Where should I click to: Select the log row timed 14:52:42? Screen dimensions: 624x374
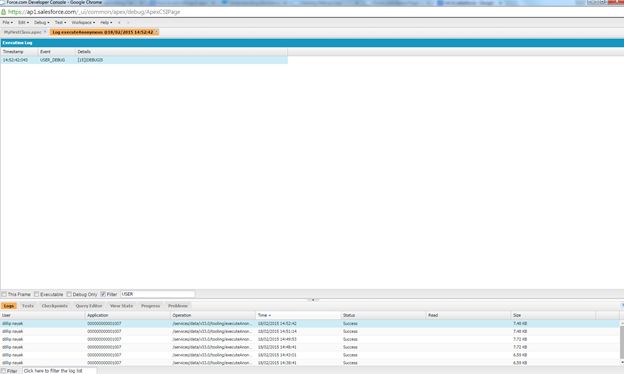point(310,323)
